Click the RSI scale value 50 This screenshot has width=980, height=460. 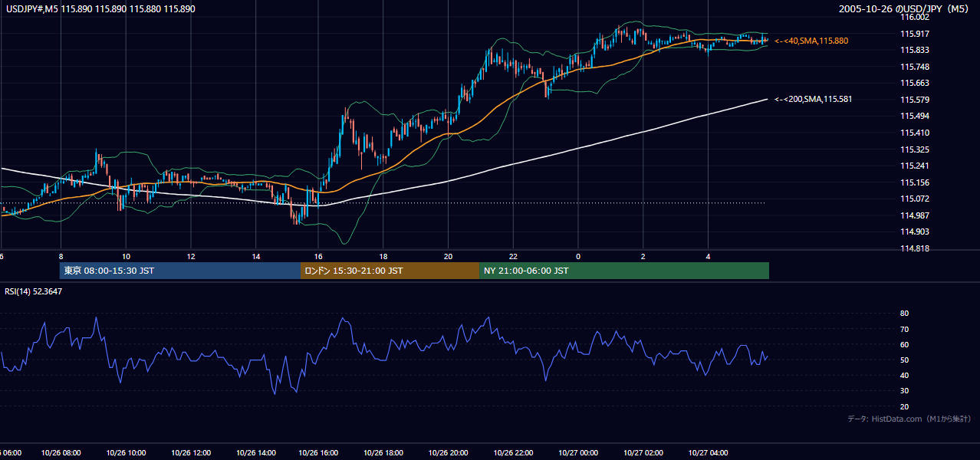click(905, 360)
